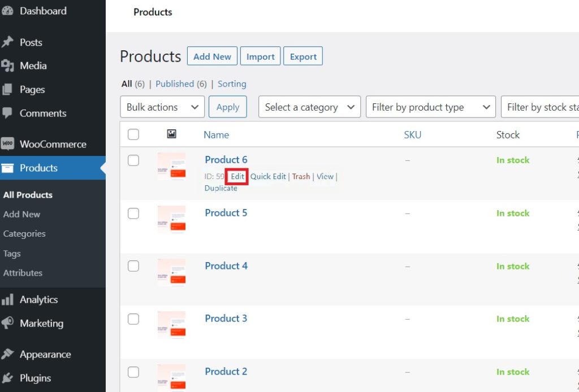Open the Marketing menu item

pyautogui.click(x=42, y=324)
